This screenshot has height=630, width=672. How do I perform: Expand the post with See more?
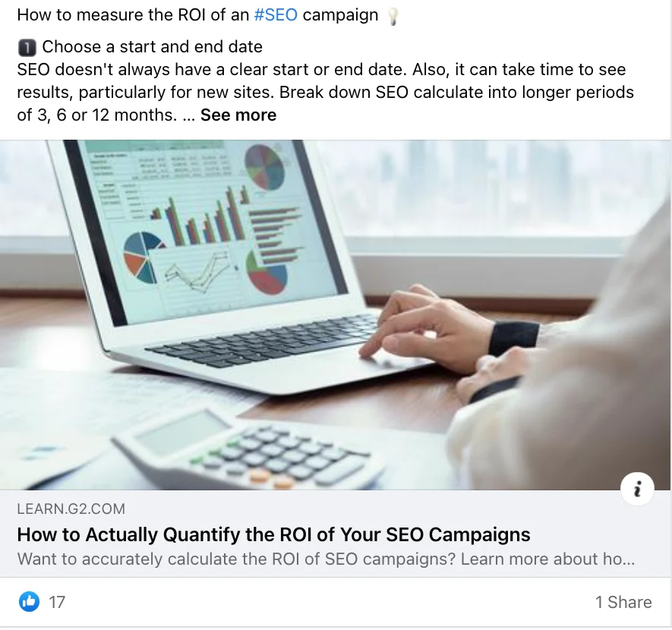pyautogui.click(x=238, y=115)
